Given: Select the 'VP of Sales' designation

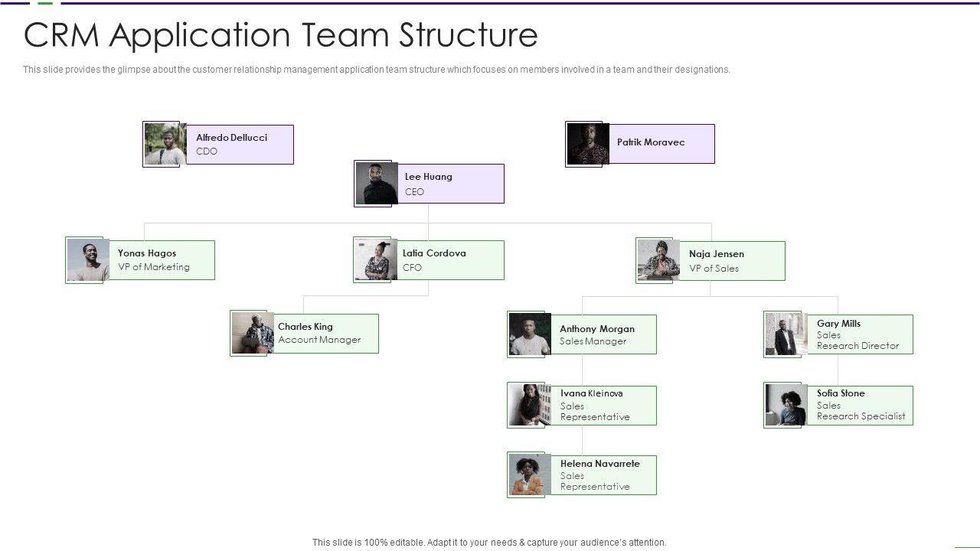Looking at the screenshot, I should pyautogui.click(x=714, y=269).
